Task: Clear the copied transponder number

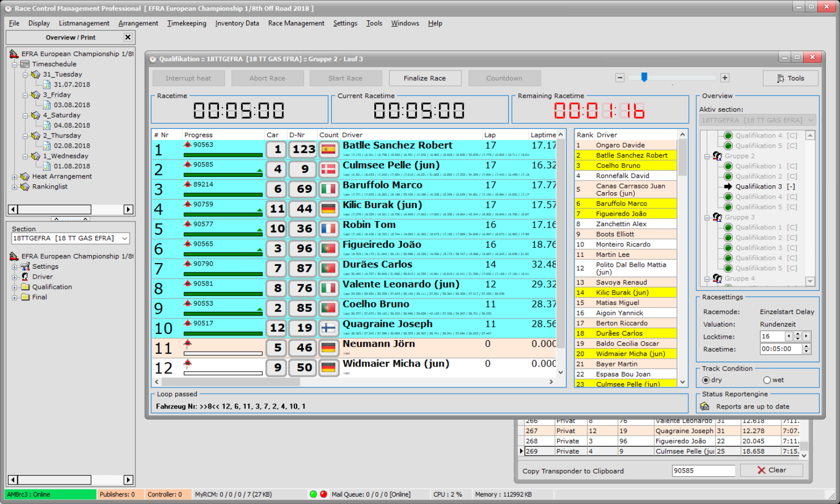Action: click(771, 470)
